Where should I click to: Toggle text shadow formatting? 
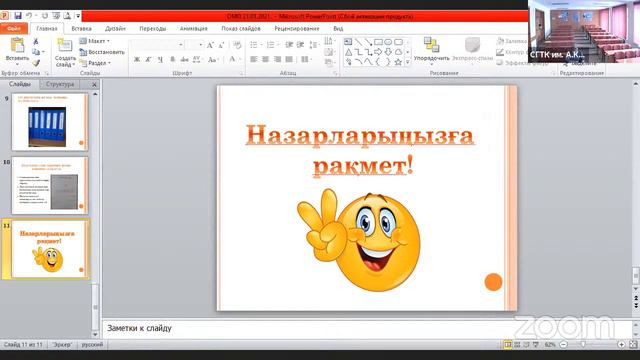click(173, 60)
